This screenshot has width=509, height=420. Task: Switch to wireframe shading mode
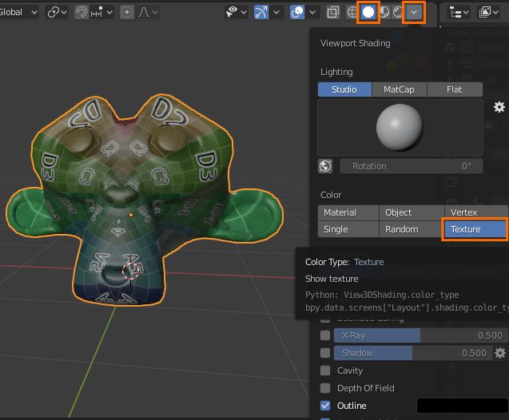[352, 12]
